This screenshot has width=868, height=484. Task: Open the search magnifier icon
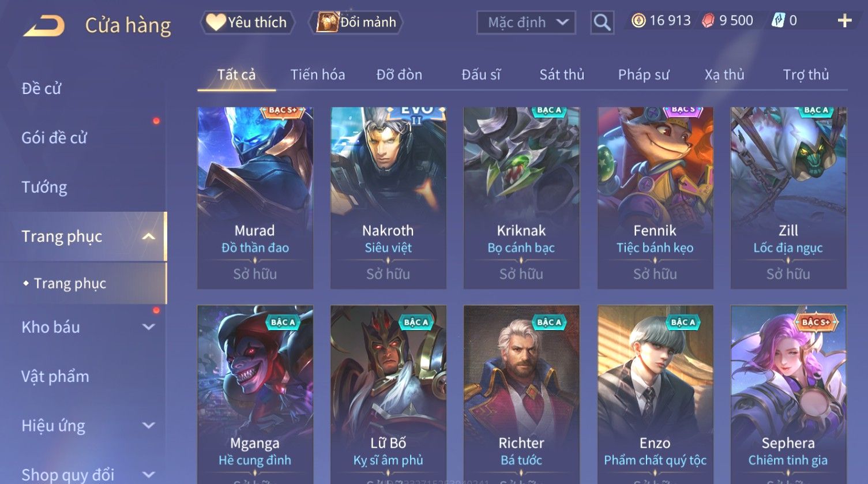click(x=602, y=22)
